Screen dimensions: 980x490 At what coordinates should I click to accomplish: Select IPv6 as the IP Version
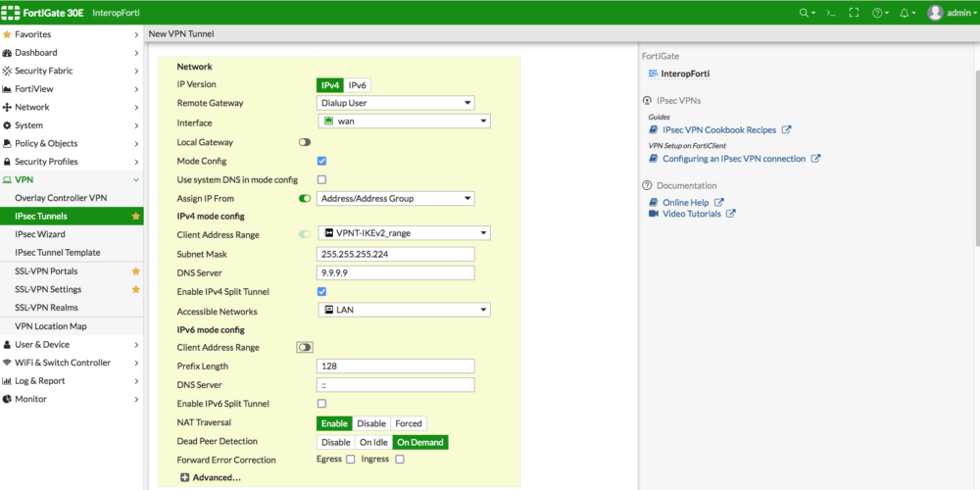358,85
